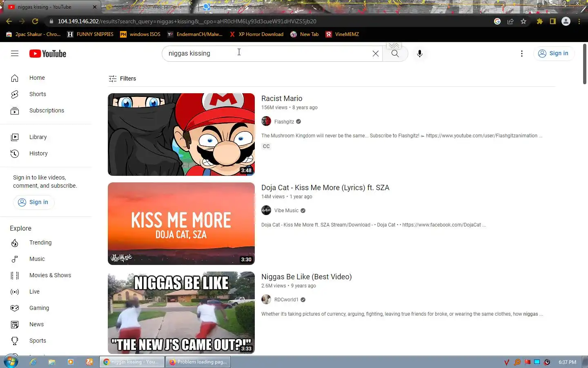Switch to Firefox Problem loading page taskbar item
588x368 pixels.
click(x=198, y=362)
